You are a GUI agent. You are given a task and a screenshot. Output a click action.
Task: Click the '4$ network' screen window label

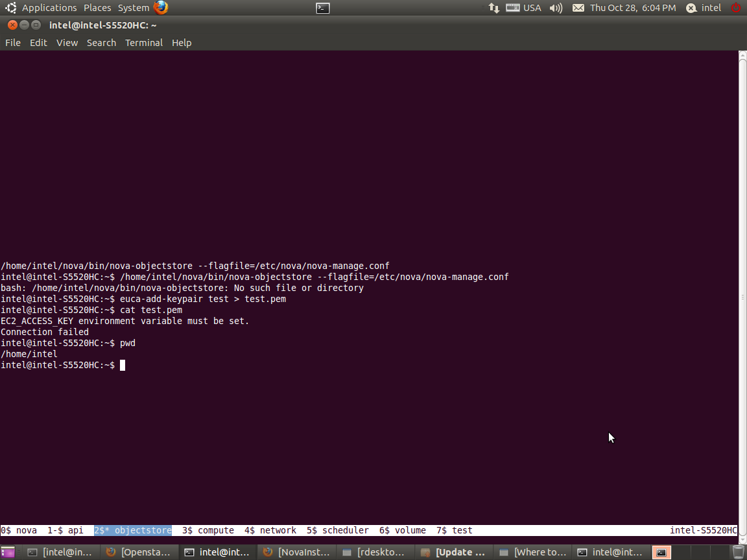coord(270,530)
